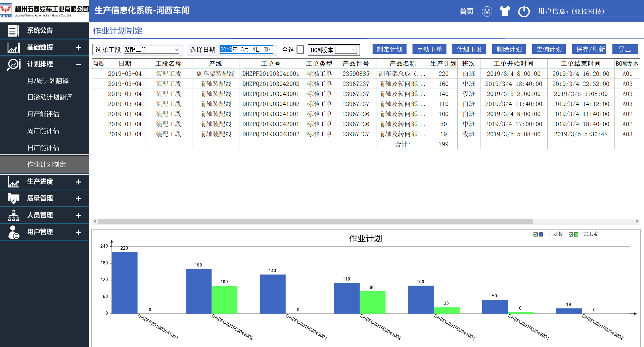Screen dimensions: 644x347
Task: Open the 系统公告 document icon
Action: [x=13, y=31]
